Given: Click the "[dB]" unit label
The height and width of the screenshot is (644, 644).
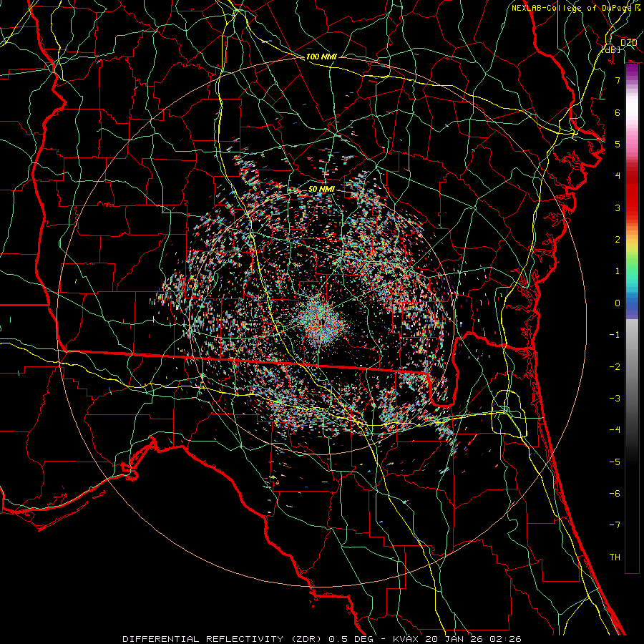Looking at the screenshot, I should 611,49.
